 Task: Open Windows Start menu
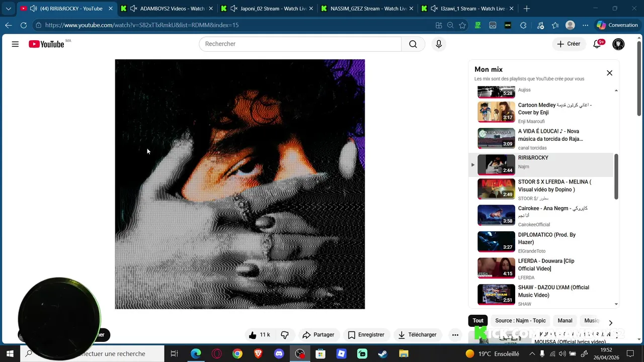(x=10, y=353)
